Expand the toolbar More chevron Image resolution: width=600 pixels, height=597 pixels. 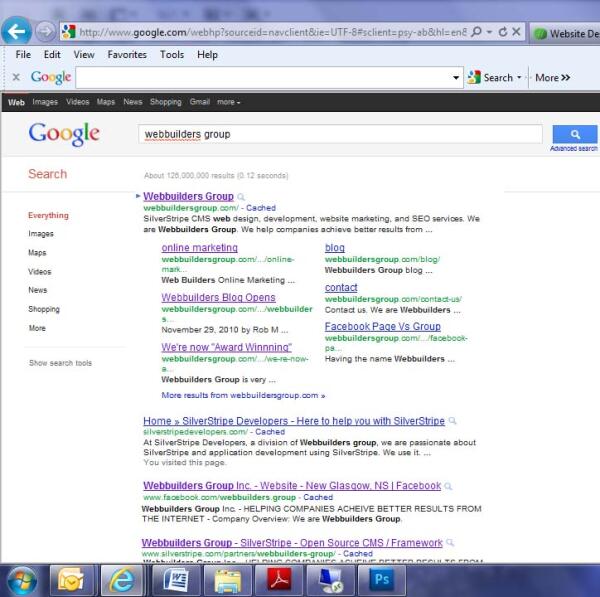553,78
